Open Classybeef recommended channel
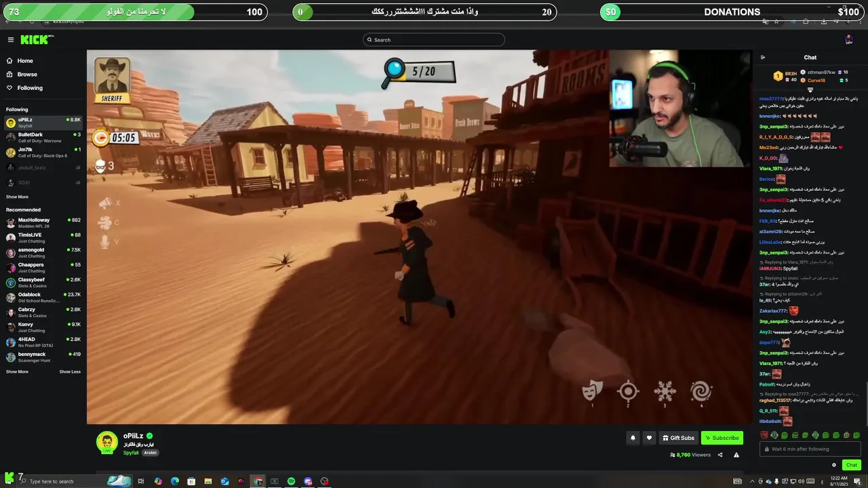868x488 pixels. tap(43, 283)
